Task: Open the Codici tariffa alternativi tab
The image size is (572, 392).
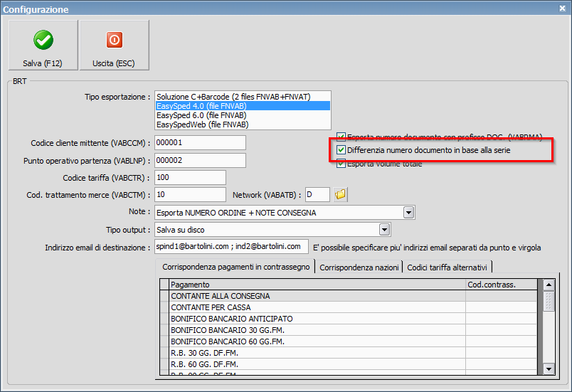Action: click(447, 267)
